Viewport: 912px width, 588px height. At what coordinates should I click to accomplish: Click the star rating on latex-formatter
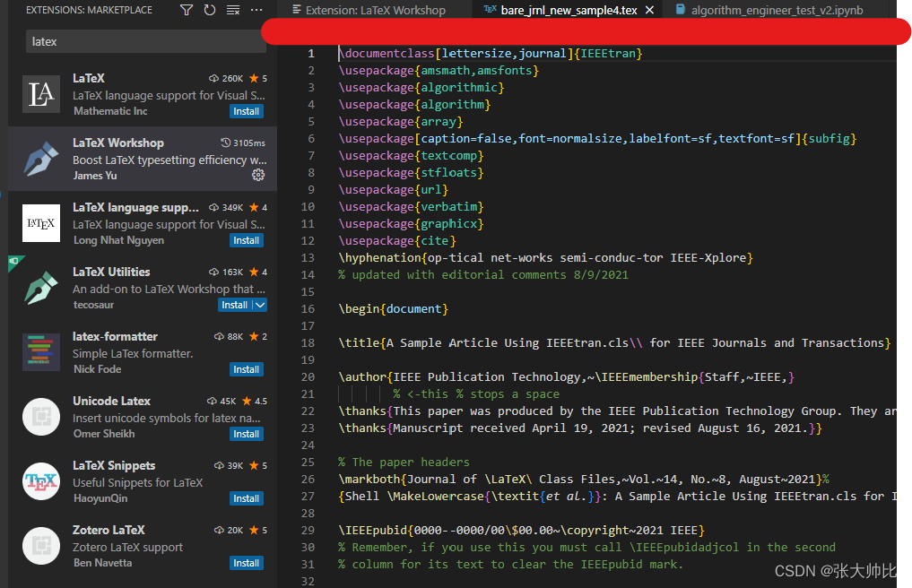click(x=257, y=336)
